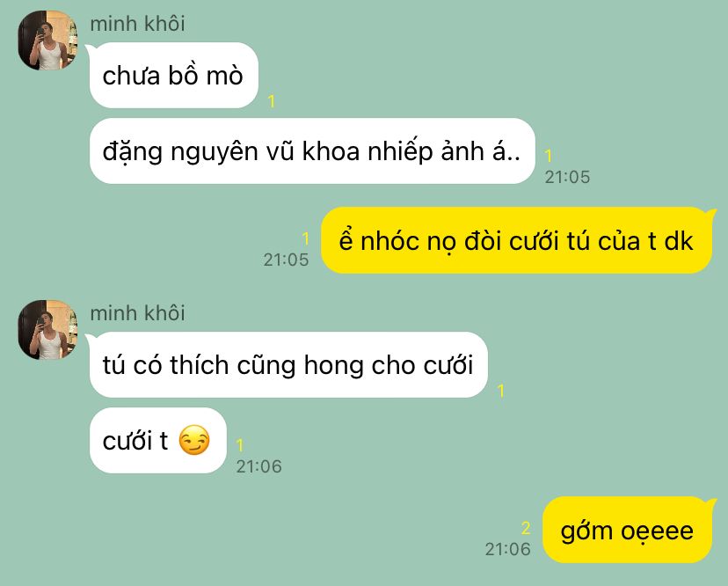Open minh khôi's second profile picture

click(47, 329)
